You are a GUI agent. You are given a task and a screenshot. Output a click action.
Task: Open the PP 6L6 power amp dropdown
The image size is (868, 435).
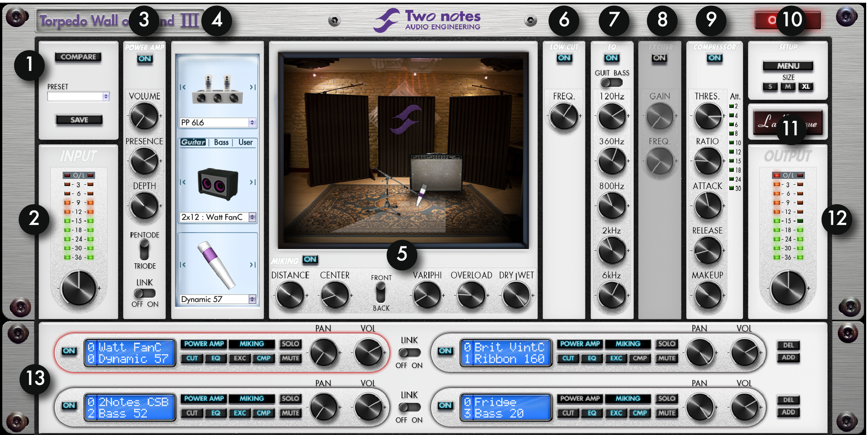[218, 122]
